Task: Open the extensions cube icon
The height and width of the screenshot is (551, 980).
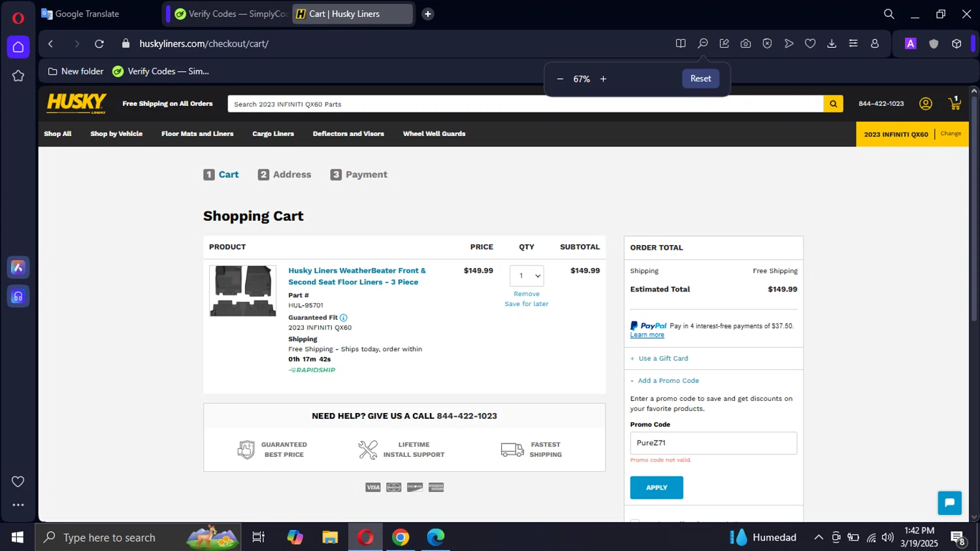Action: click(956, 44)
